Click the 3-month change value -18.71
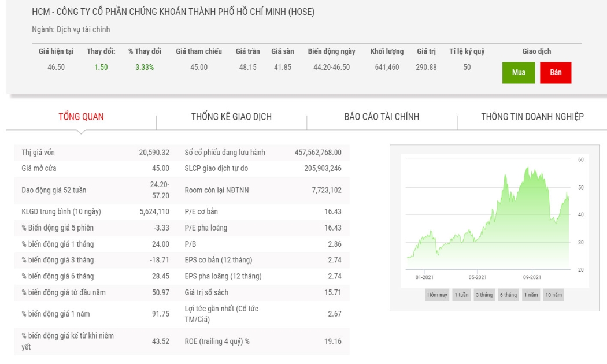607x364 pixels. 160,260
